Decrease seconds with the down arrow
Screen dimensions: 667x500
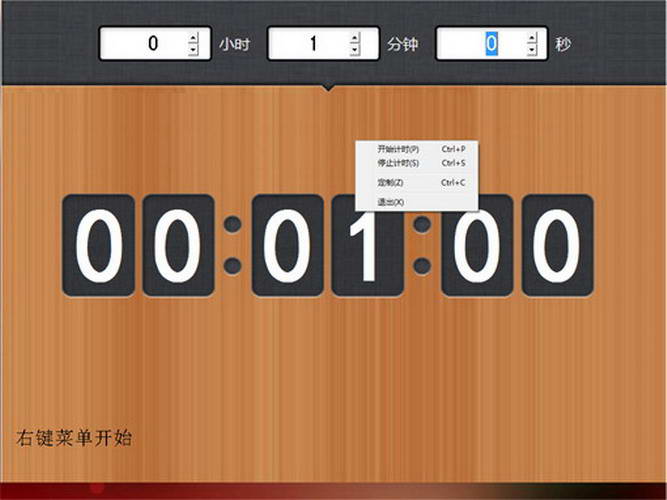point(531,49)
